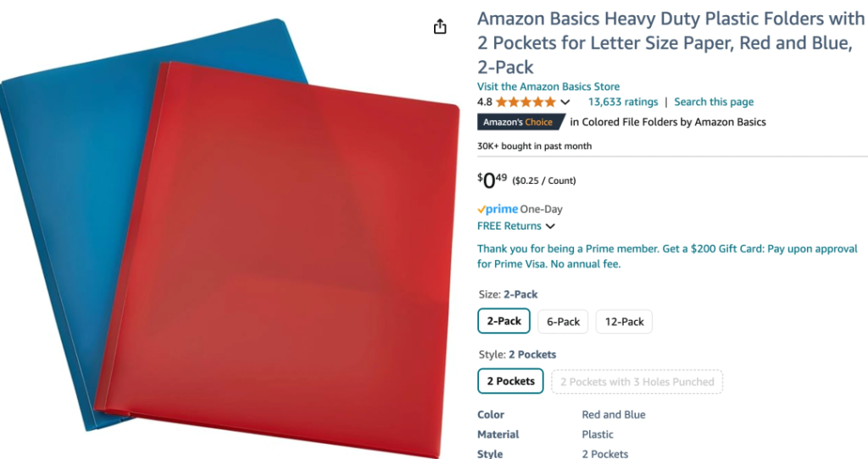Choose 2 Pockets with 3 Holes Punched
The height and width of the screenshot is (459, 868).
637,382
